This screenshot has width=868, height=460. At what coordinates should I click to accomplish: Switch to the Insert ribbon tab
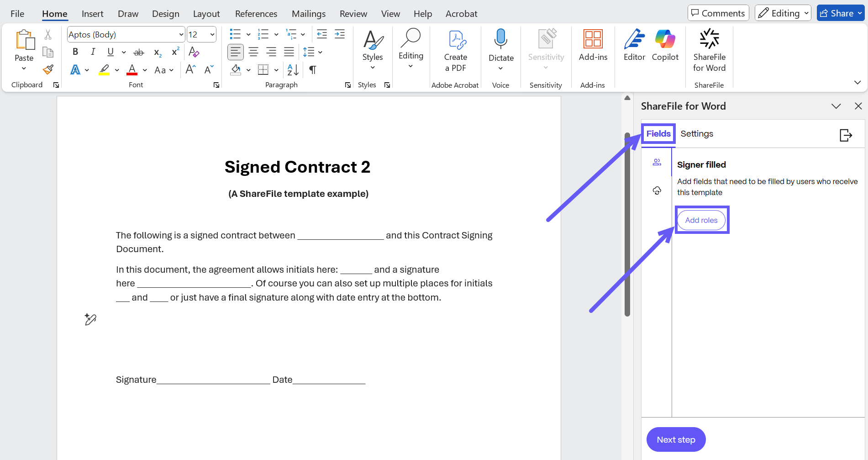[92, 14]
